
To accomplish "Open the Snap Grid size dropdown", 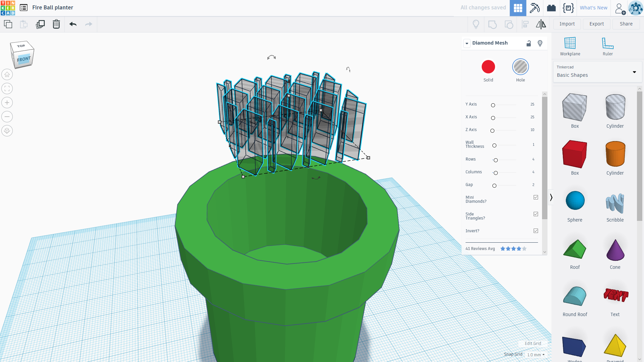I will [x=536, y=355].
